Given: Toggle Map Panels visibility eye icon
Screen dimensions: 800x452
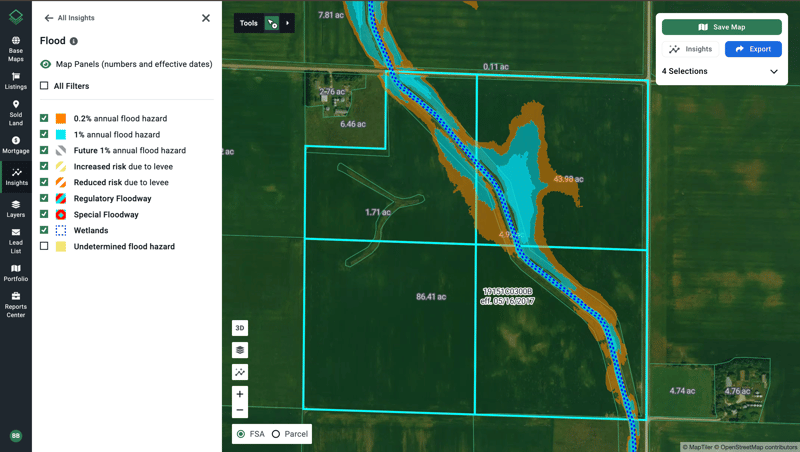Looking at the screenshot, I should point(46,64).
